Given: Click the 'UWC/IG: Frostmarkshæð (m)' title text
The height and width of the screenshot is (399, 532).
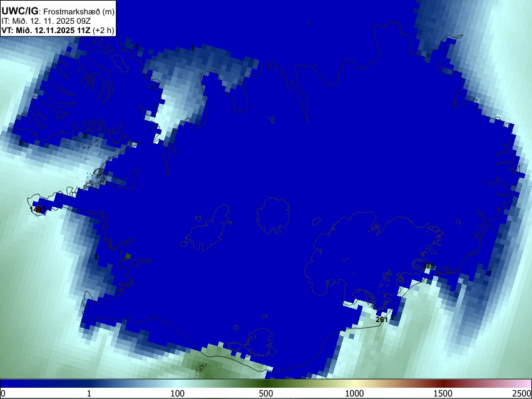Looking at the screenshot, I should (58, 11).
